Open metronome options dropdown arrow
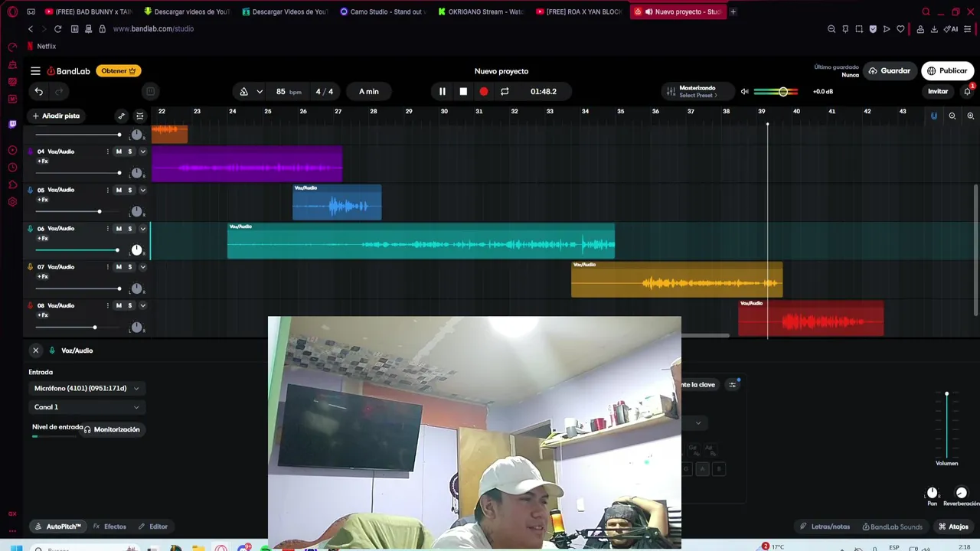980x551 pixels. pos(260,91)
